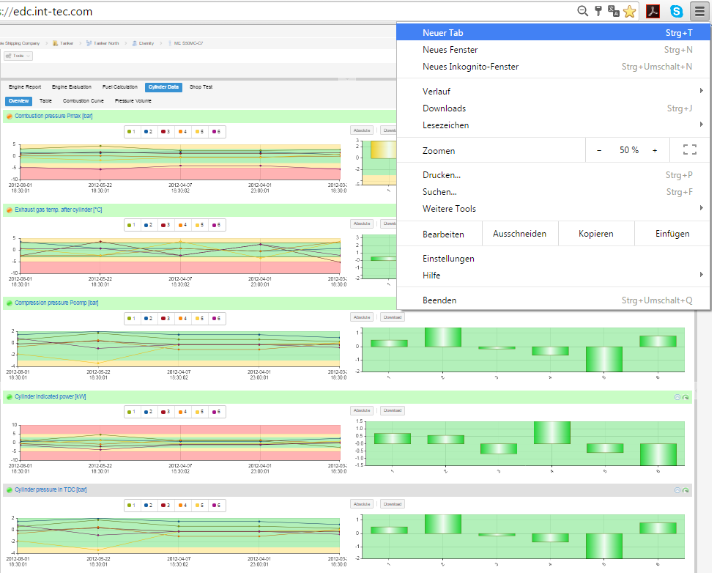Click the translate page icon in address bar
The width and height of the screenshot is (728, 573).
(614, 12)
